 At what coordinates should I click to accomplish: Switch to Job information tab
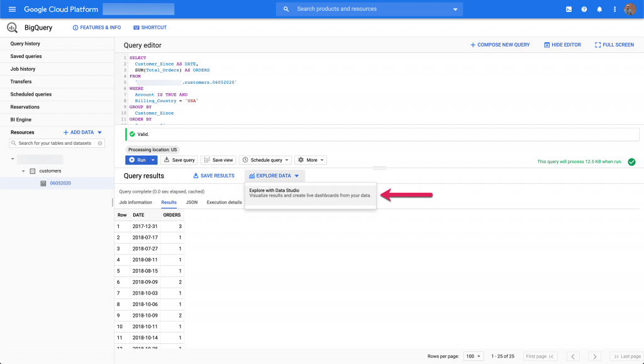136,202
